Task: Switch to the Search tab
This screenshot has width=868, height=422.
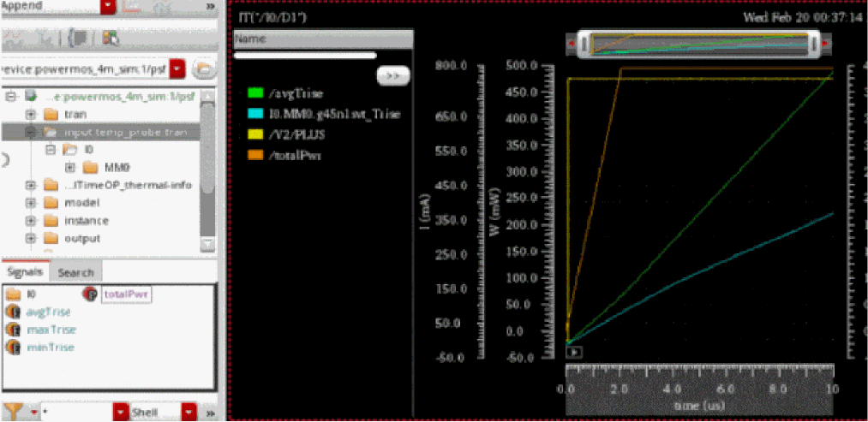Action: [x=76, y=272]
